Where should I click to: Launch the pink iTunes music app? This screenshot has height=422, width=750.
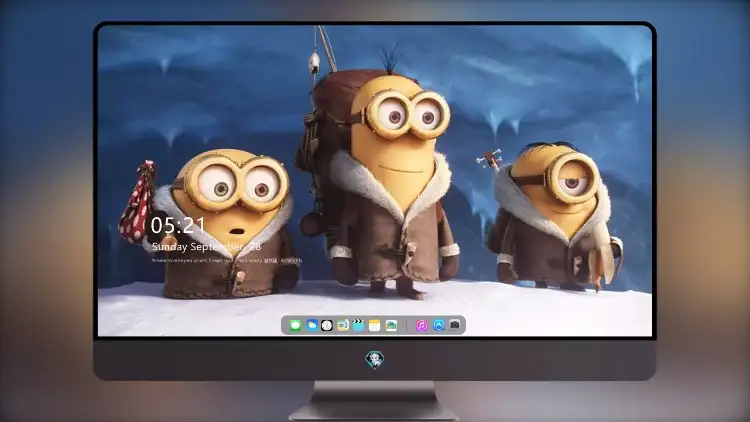click(421, 325)
